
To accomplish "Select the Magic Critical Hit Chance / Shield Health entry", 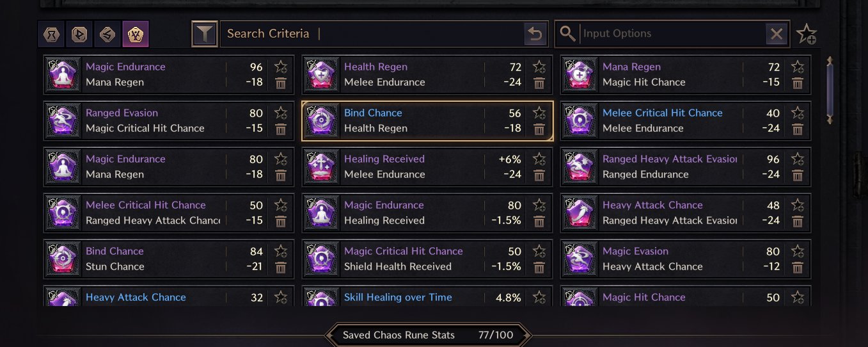I will coord(409,259).
